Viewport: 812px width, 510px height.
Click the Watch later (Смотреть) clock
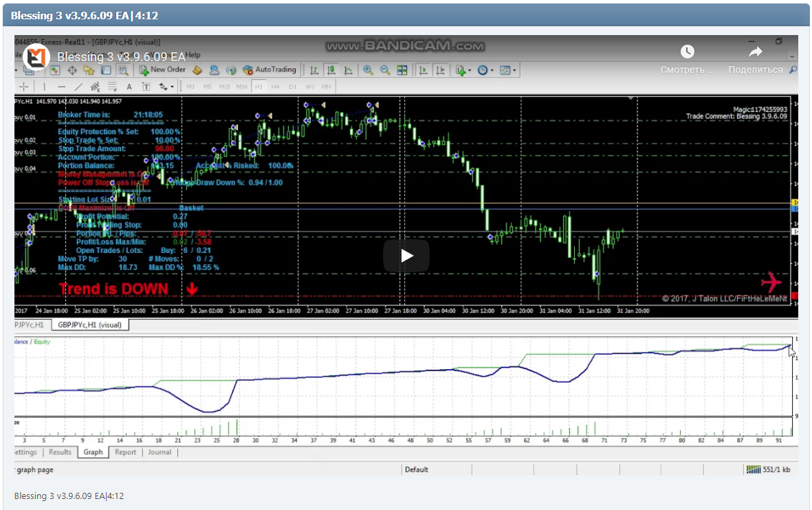pyautogui.click(x=687, y=52)
